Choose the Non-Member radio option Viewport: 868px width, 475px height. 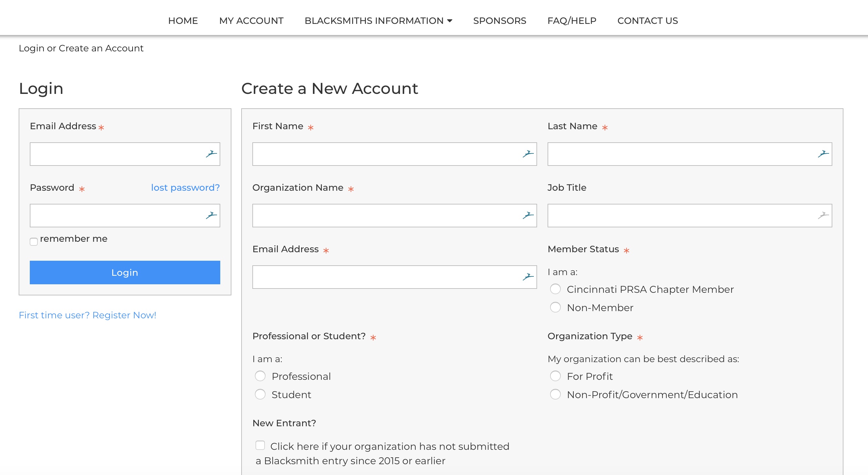pos(555,307)
